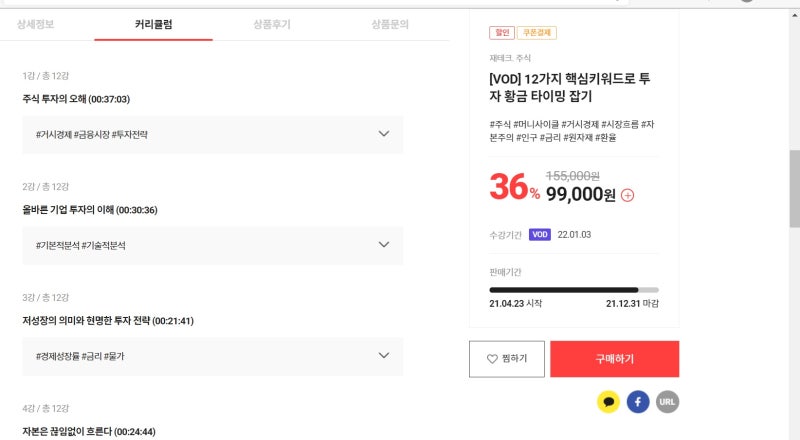Share on Facebook icon
This screenshot has width=800, height=440.
pos(638,402)
